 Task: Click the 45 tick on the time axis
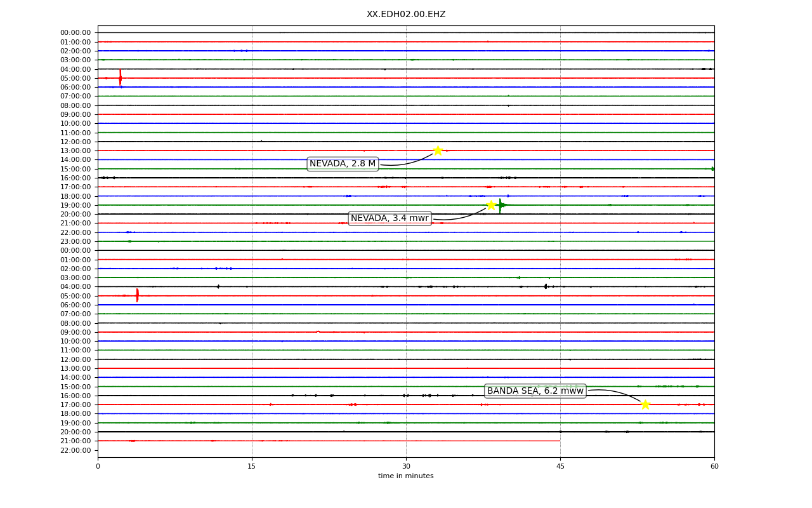tap(560, 467)
